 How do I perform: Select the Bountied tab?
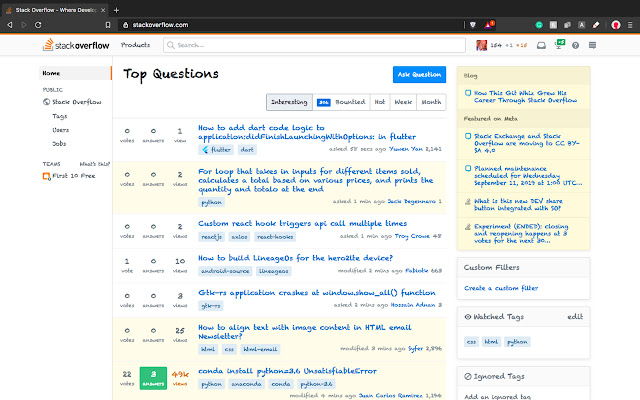coord(341,102)
